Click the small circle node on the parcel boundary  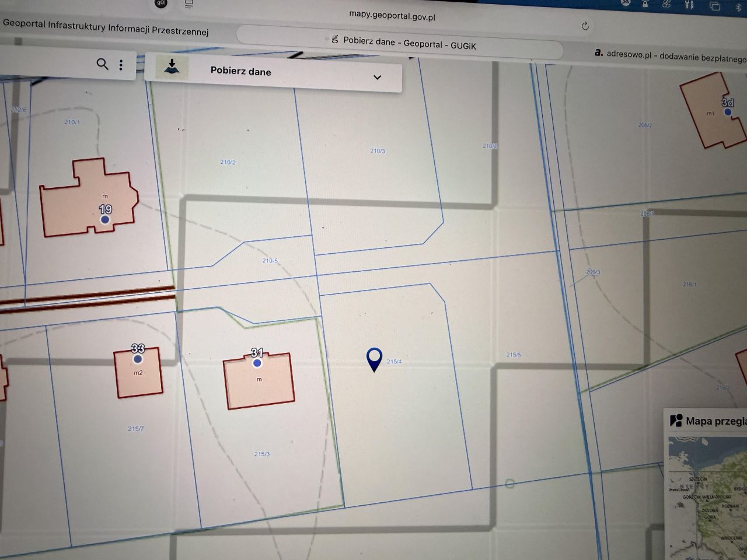click(509, 484)
